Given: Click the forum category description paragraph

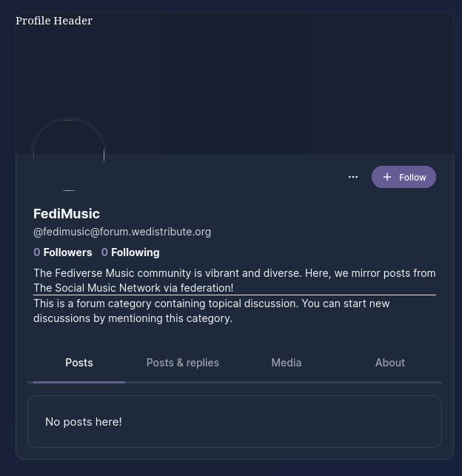Looking at the screenshot, I should (x=212, y=311).
